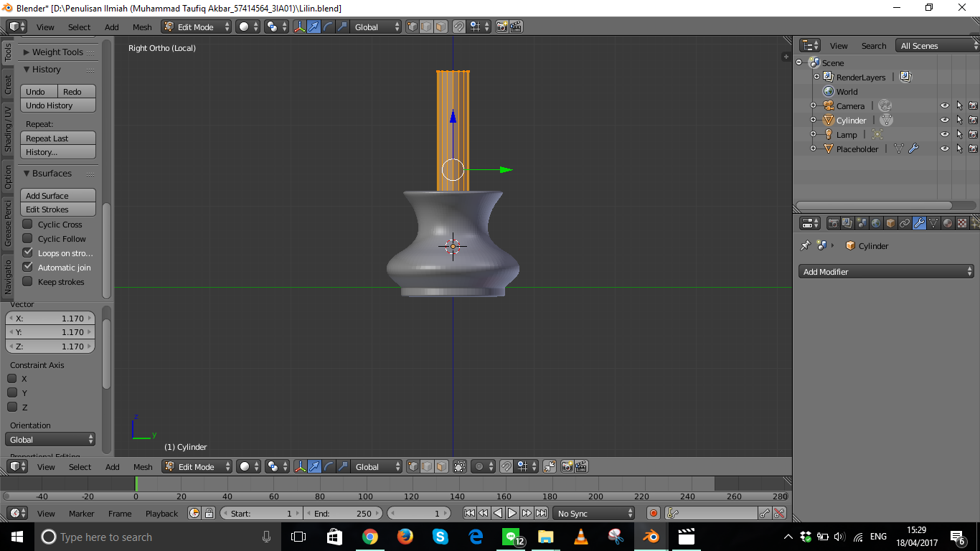Click the camera data icon on Camera row
This screenshot has height=551, width=980.
885,105
